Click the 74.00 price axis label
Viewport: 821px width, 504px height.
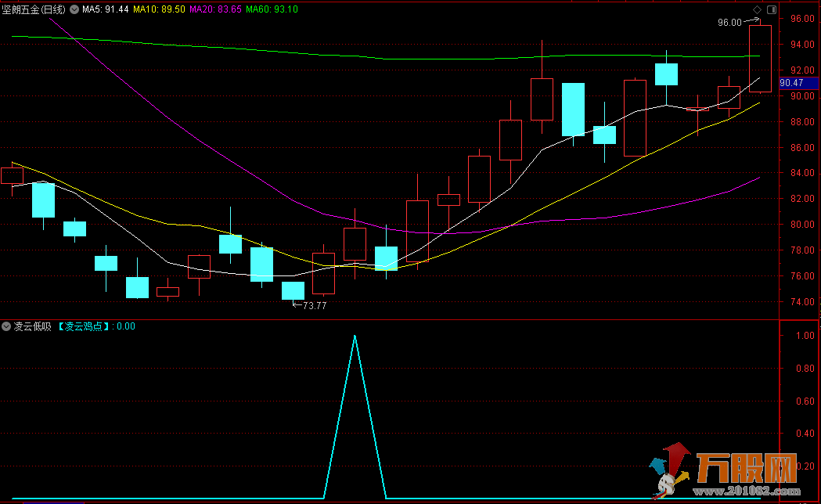[x=803, y=302]
